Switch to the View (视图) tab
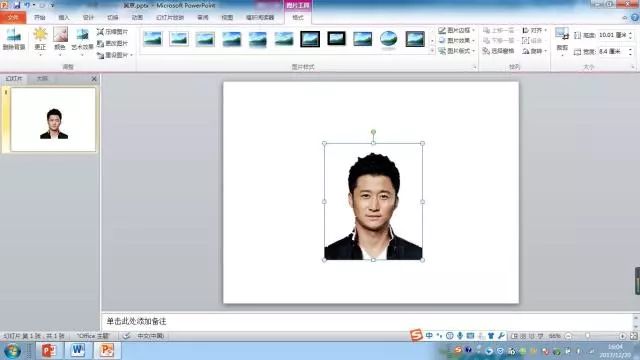 (x=227, y=18)
